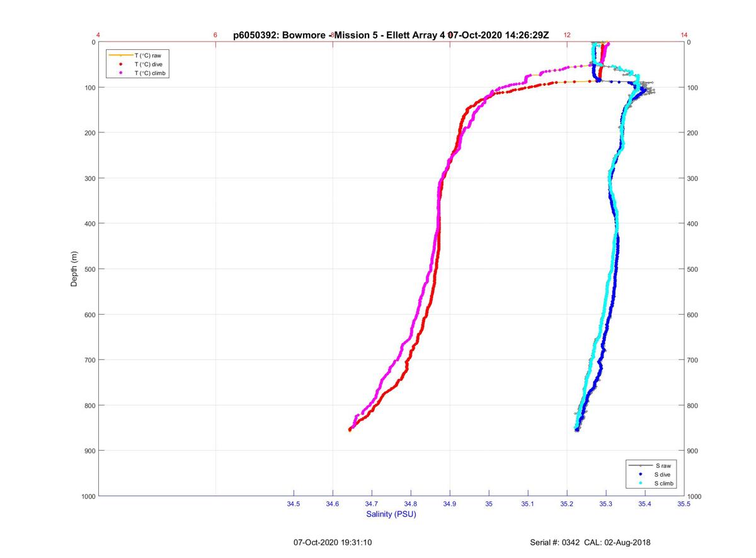Click the red temperature tick label 4
756x558 pixels.
click(98, 35)
